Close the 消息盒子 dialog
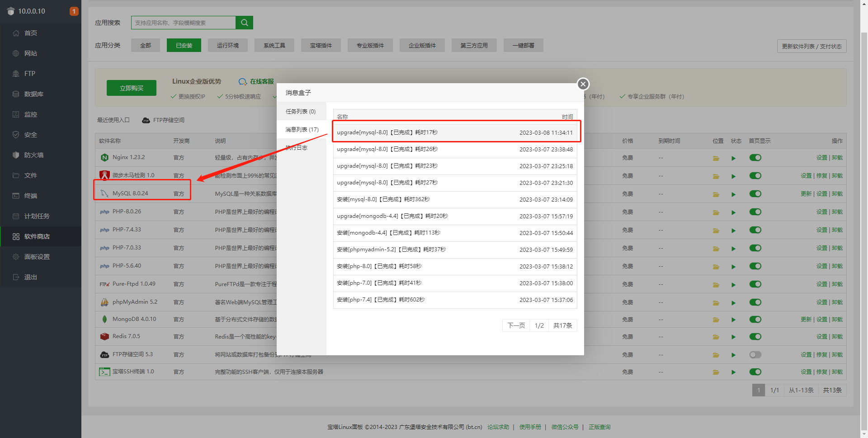Viewport: 868px width, 438px height. point(583,84)
